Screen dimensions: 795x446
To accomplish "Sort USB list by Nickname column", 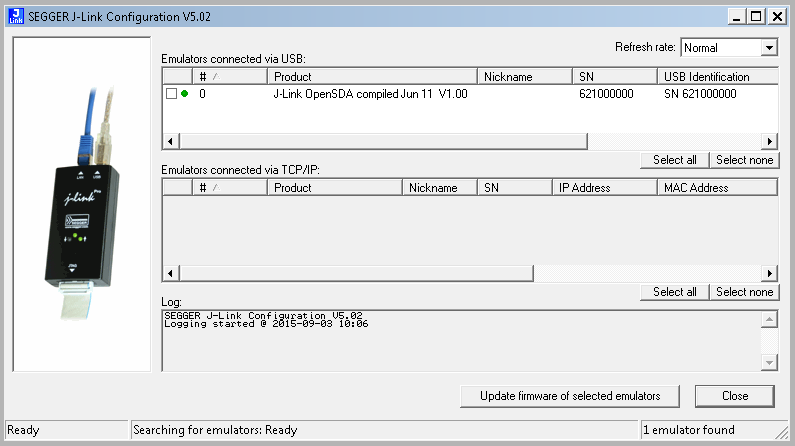I will [x=525, y=77].
